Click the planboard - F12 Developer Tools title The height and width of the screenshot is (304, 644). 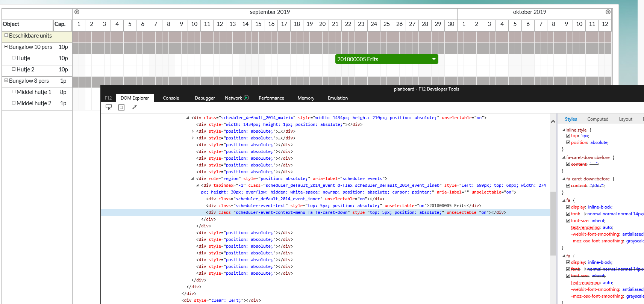(x=426, y=89)
